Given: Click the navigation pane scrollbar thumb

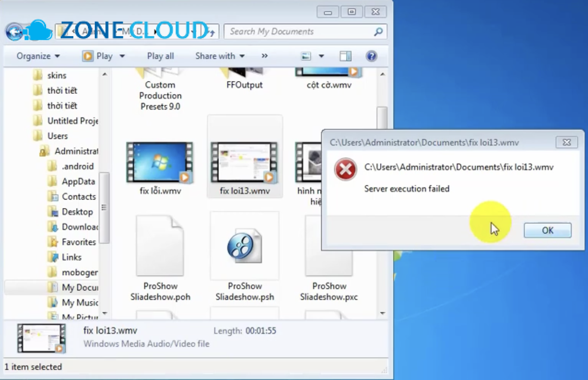Looking at the screenshot, I should click(x=105, y=207).
